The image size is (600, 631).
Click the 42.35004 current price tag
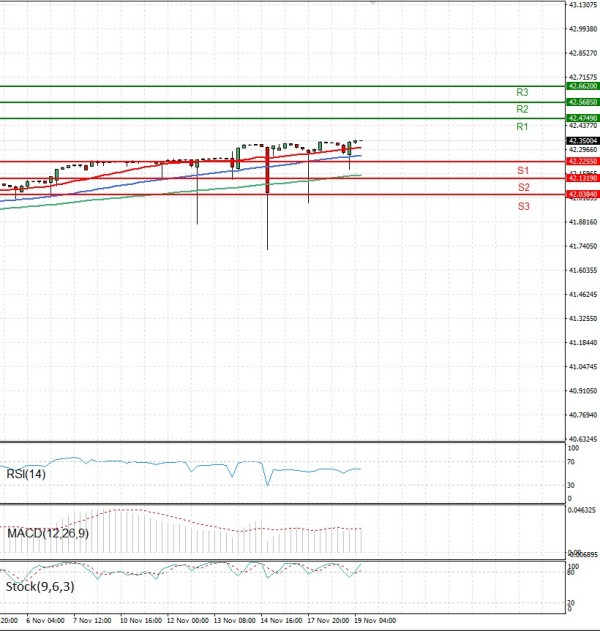(x=582, y=141)
